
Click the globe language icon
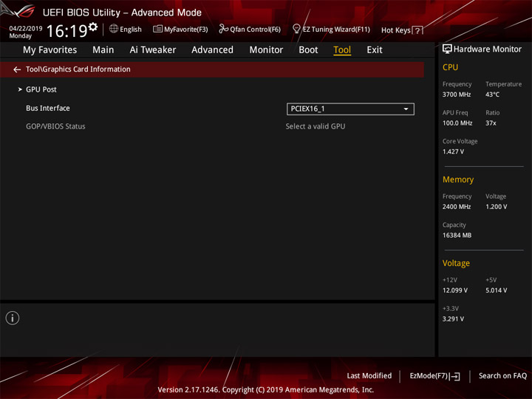point(114,29)
